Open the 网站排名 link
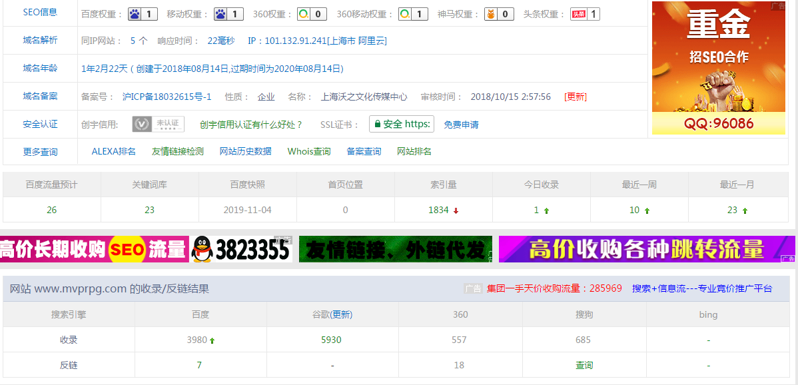The height and width of the screenshot is (385, 798). 414,151
